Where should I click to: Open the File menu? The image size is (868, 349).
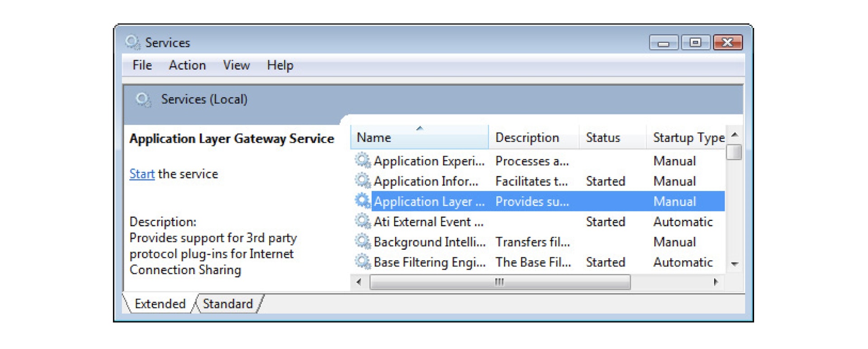point(142,65)
